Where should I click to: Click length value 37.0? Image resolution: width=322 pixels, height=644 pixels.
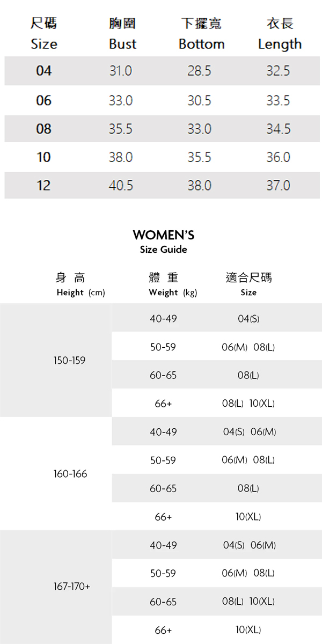278,186
